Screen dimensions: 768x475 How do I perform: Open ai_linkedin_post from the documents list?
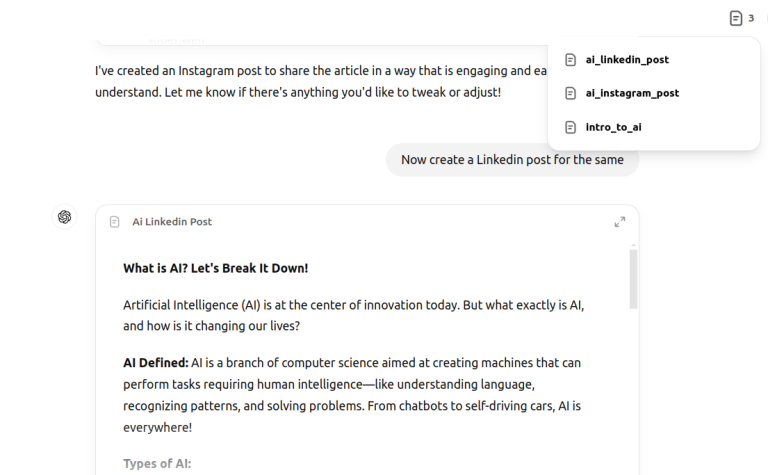(x=627, y=60)
